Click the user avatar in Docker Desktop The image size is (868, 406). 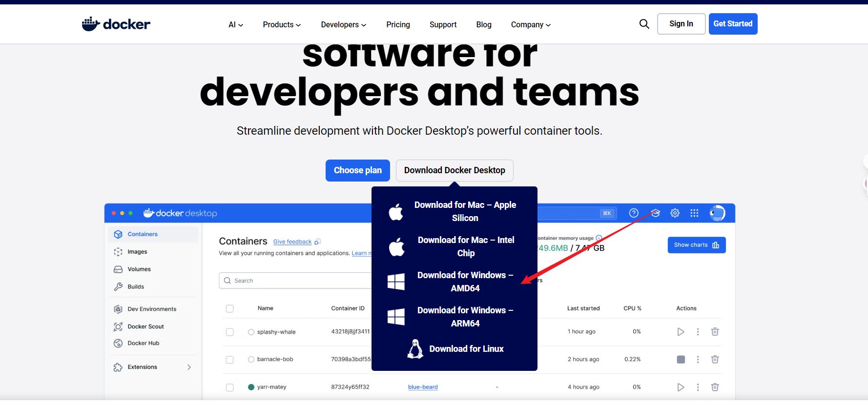coord(717,213)
